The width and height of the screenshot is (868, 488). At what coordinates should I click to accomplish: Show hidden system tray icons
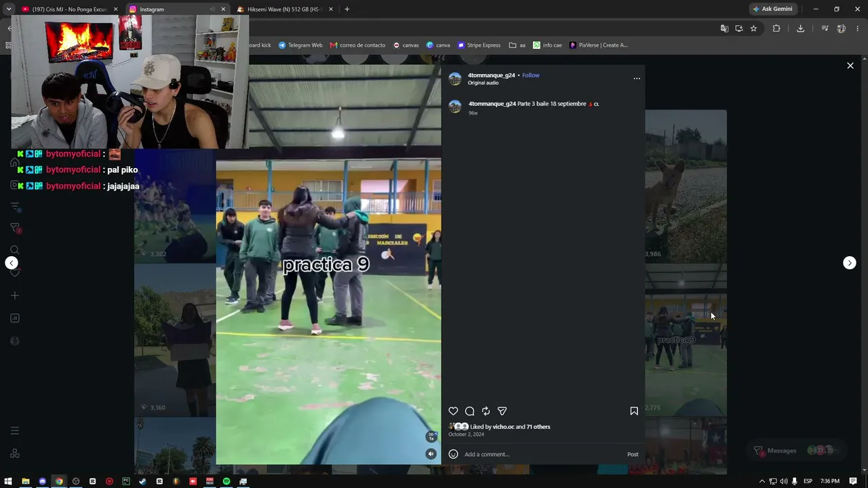762,481
